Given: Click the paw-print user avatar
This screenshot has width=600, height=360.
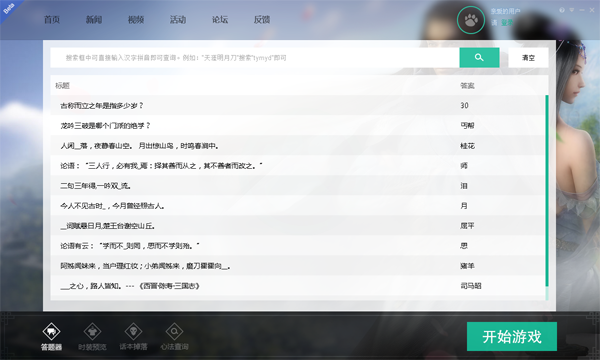Looking at the screenshot, I should pyautogui.click(x=471, y=20).
